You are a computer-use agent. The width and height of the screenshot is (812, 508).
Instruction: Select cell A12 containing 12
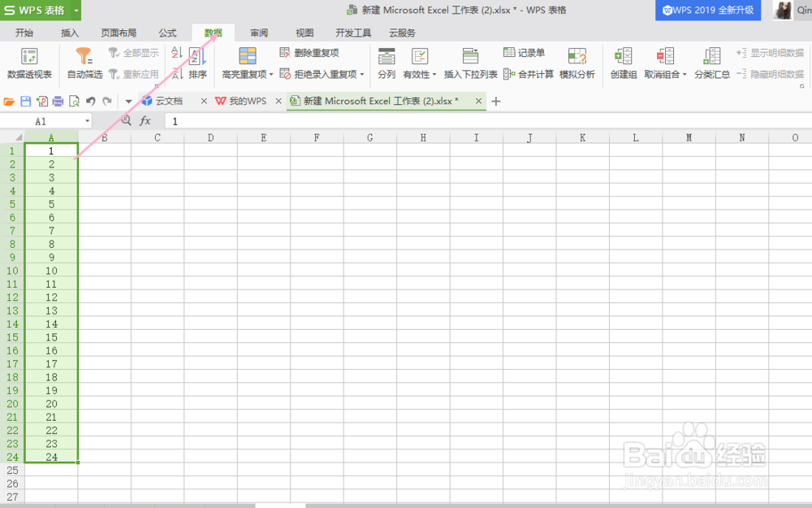coord(51,297)
